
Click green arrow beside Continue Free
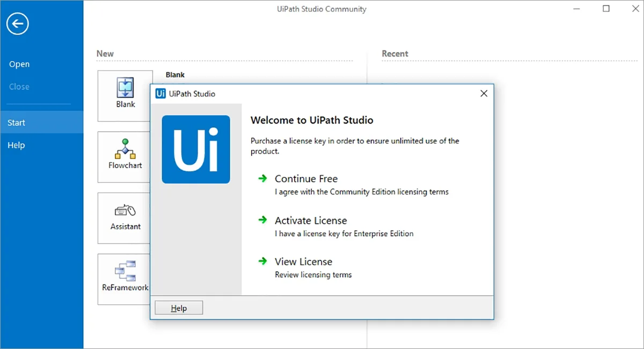pos(262,178)
